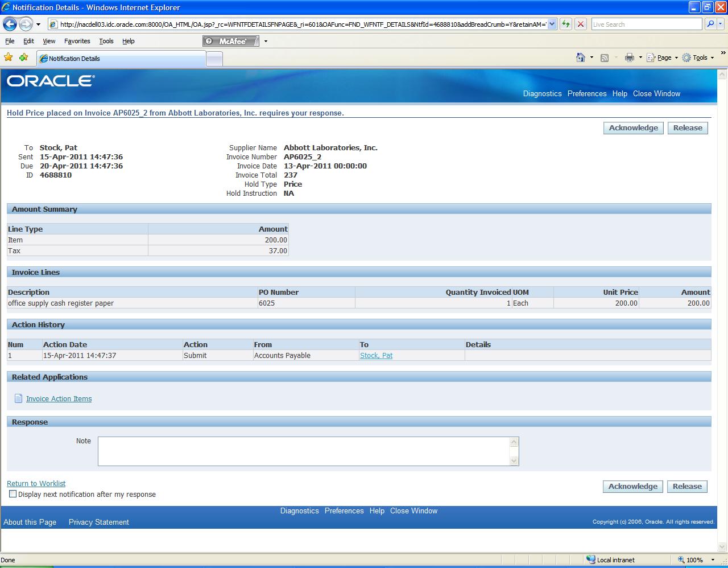Open a new blank browser tab
This screenshot has height=568, width=728.
coord(214,59)
